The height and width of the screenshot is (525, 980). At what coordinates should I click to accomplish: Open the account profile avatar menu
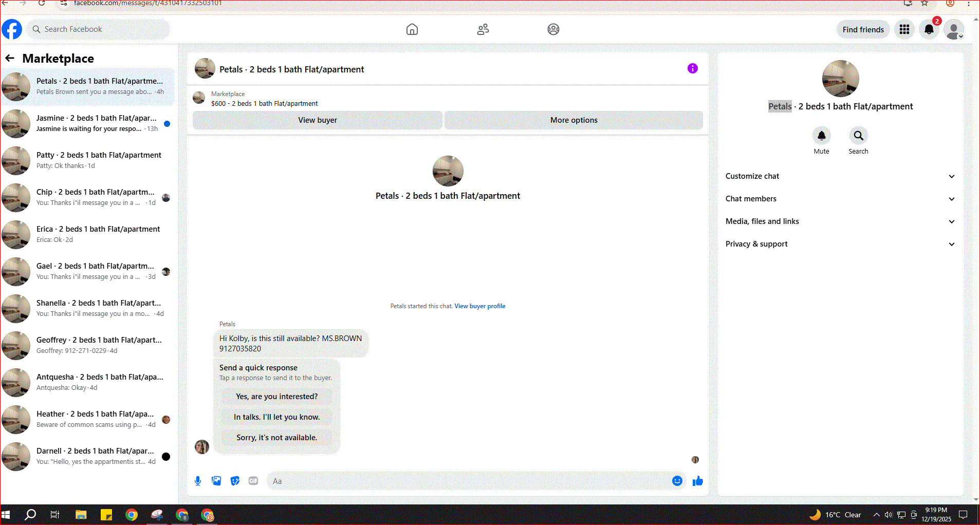[954, 29]
